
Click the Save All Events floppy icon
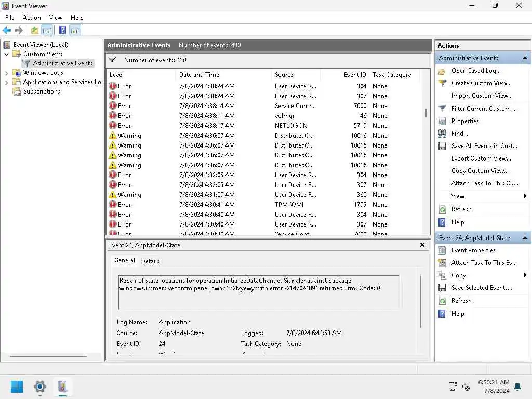(442, 146)
